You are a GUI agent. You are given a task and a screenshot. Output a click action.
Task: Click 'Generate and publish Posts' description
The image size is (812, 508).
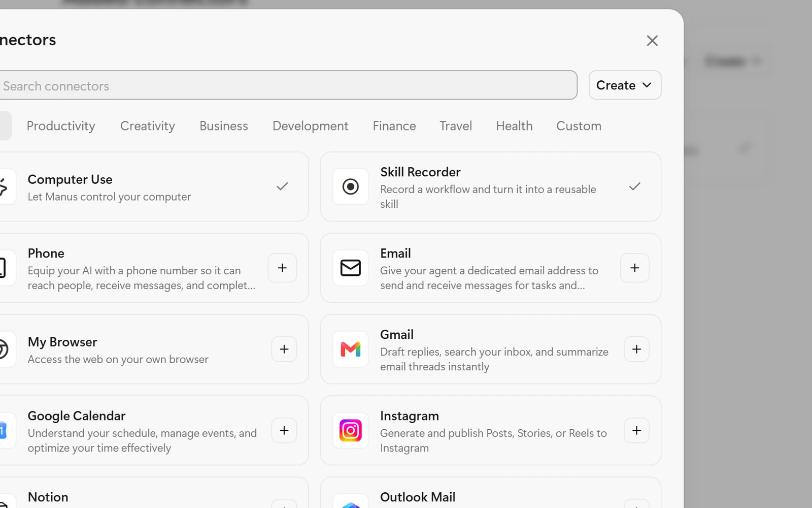(493, 440)
